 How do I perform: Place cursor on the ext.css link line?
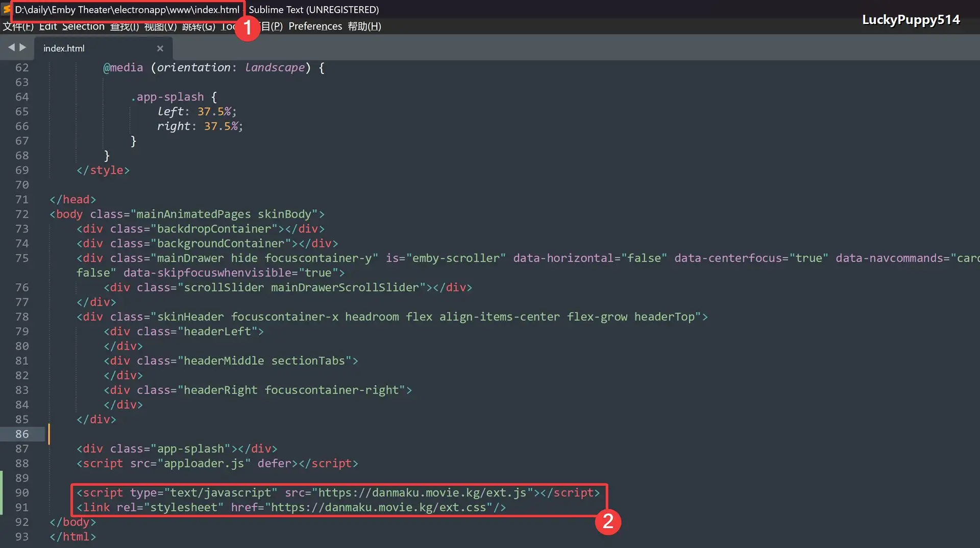pyautogui.click(x=291, y=508)
